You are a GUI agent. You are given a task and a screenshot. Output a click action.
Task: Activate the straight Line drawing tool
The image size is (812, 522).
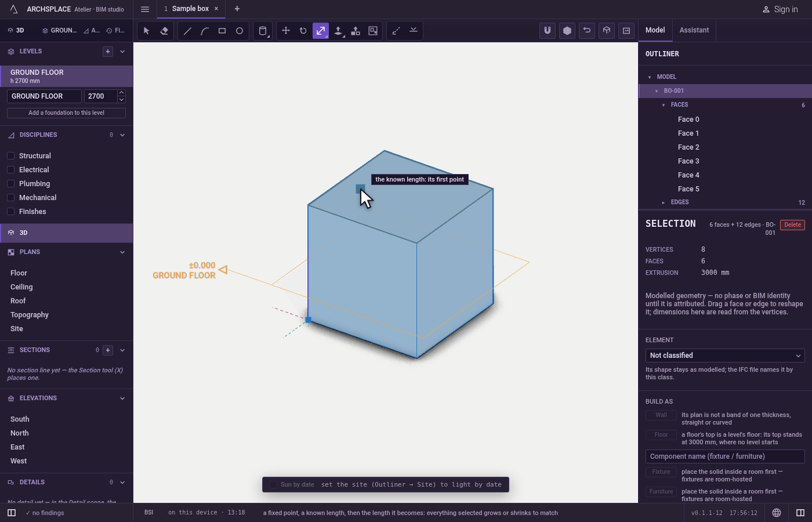pyautogui.click(x=187, y=31)
